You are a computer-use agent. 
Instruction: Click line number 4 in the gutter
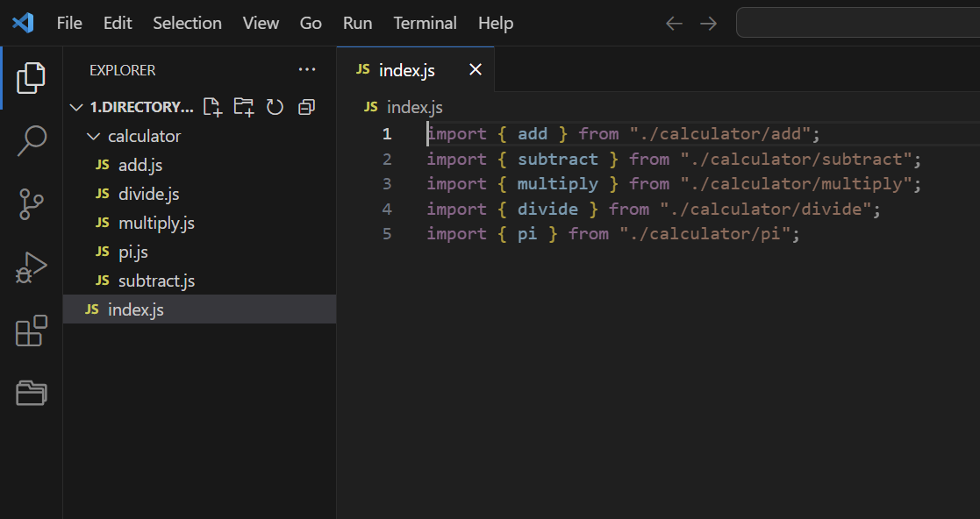point(387,209)
